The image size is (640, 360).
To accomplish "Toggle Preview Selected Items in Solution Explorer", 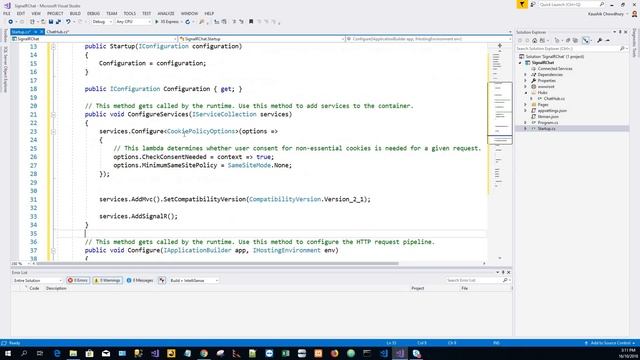I will (607, 40).
